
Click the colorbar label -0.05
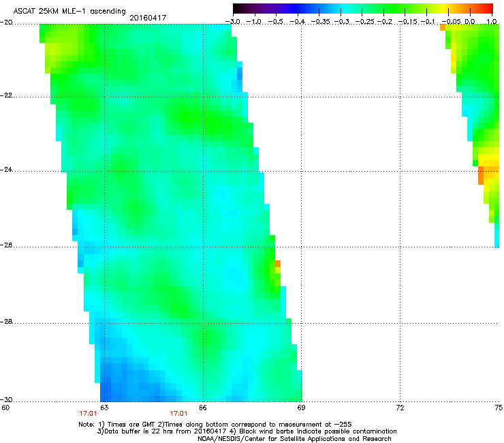pyautogui.click(x=452, y=22)
